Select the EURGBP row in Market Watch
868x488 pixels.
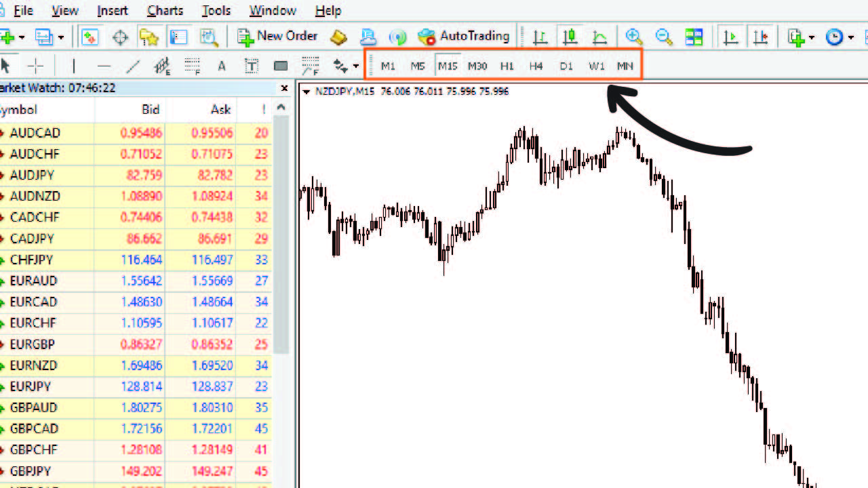pyautogui.click(x=33, y=344)
